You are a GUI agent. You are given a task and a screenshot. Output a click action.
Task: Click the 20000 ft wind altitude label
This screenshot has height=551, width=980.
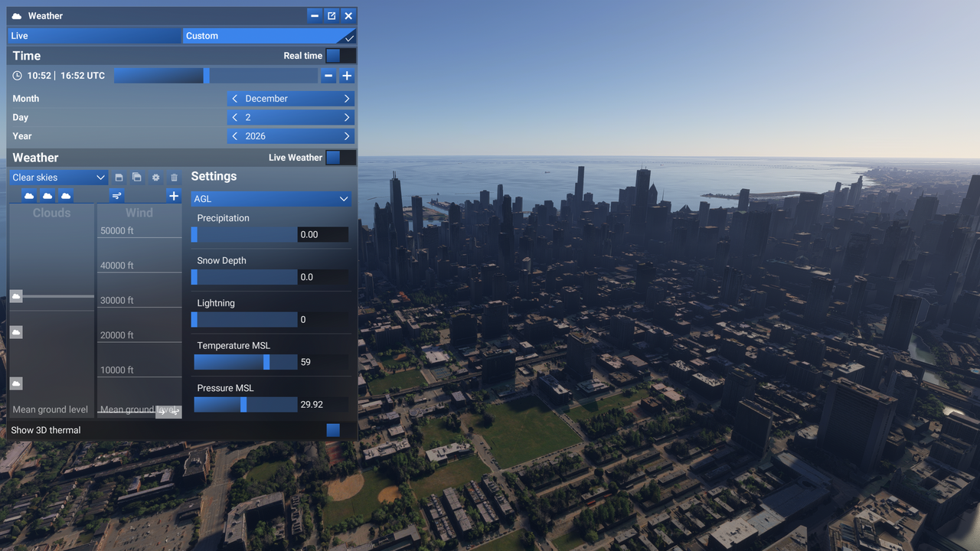pos(117,335)
